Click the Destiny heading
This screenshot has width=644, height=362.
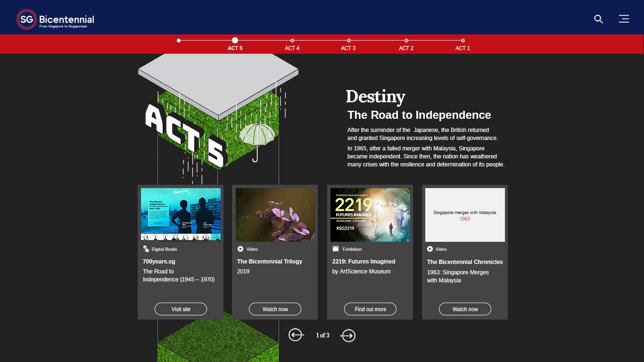coord(375,97)
